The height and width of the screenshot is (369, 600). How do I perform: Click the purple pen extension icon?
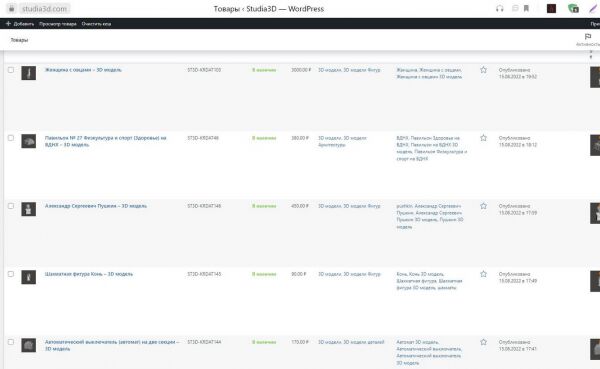click(x=593, y=8)
